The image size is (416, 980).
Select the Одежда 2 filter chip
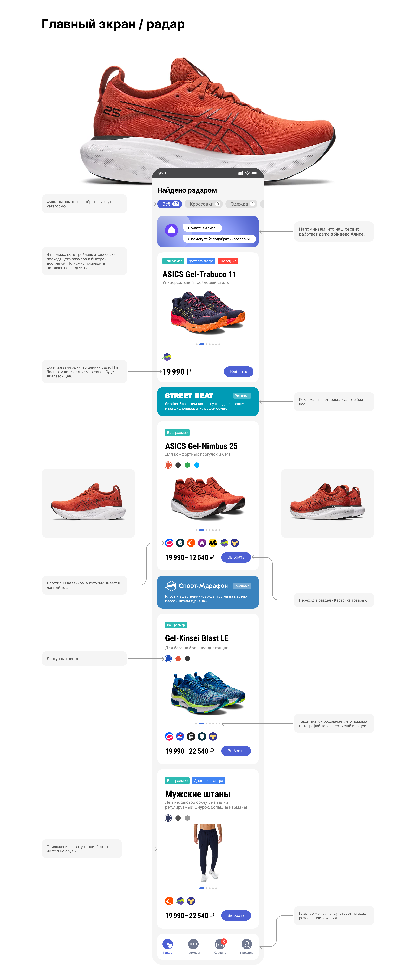(x=241, y=204)
